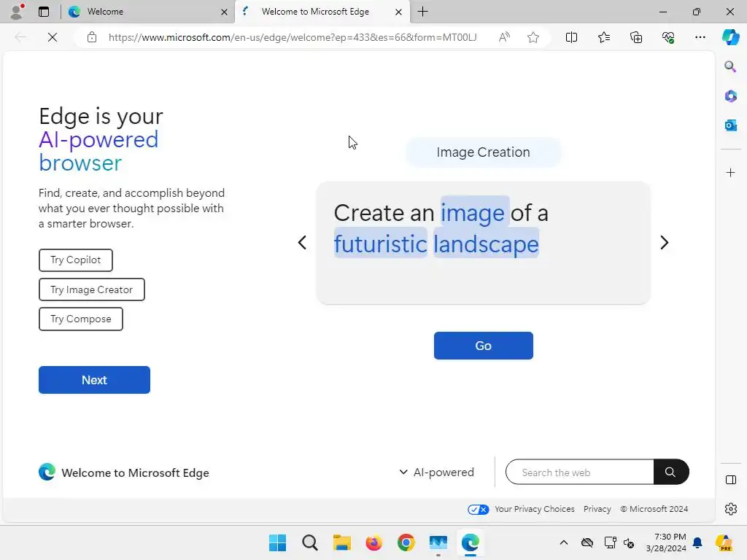The width and height of the screenshot is (747, 560).
Task: Switch to the Welcome tab
Action: pos(146,12)
